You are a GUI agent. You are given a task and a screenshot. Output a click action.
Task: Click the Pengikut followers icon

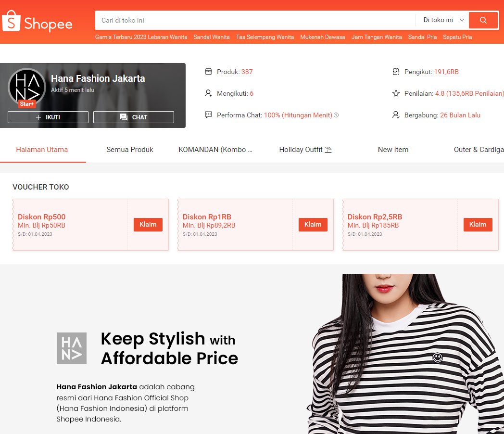click(x=396, y=71)
